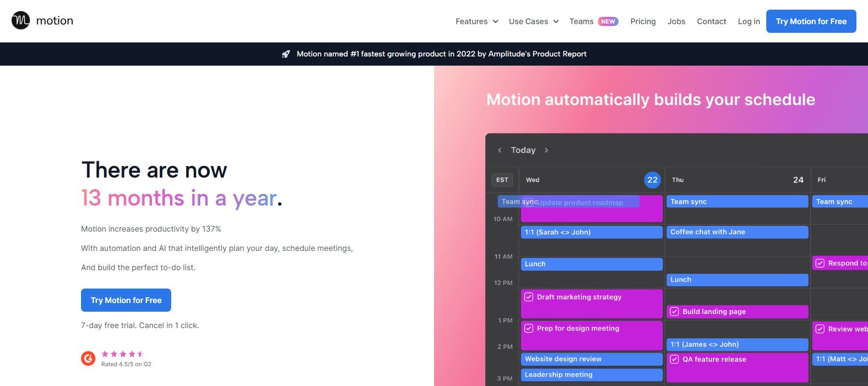The image size is (868, 386).
Task: Click the 10 AM time label
Action: [x=503, y=219]
